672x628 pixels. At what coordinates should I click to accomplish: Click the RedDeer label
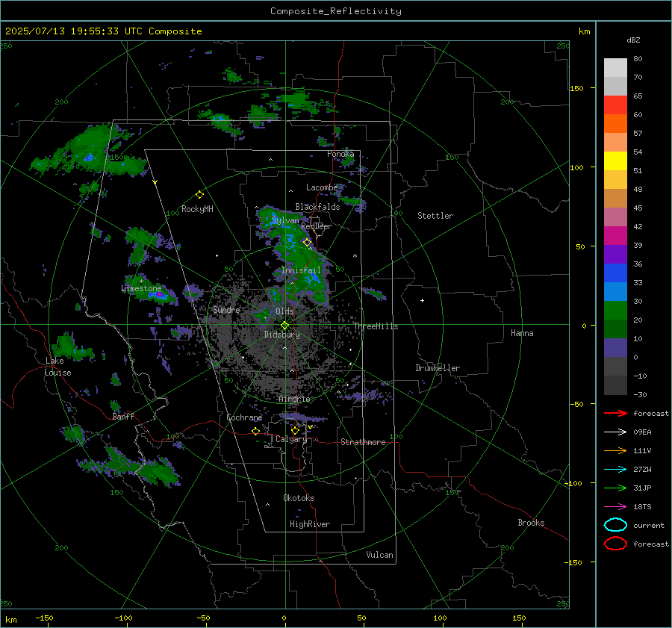tap(317, 226)
